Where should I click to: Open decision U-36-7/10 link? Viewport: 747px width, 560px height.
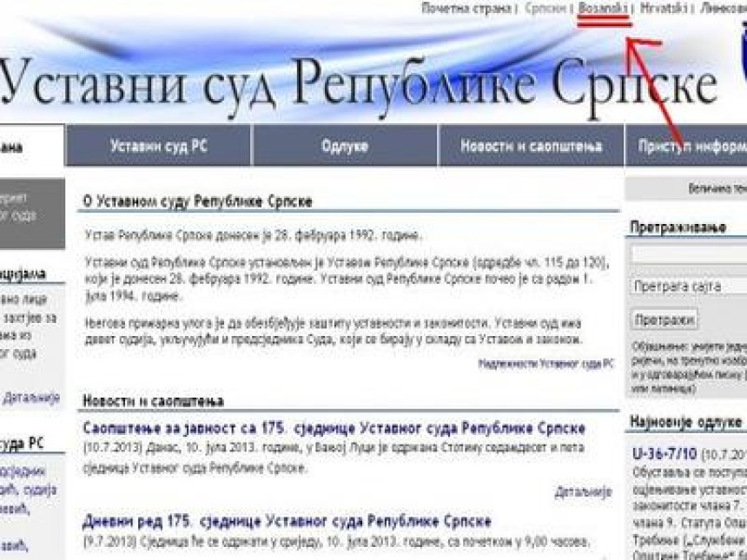(x=664, y=454)
